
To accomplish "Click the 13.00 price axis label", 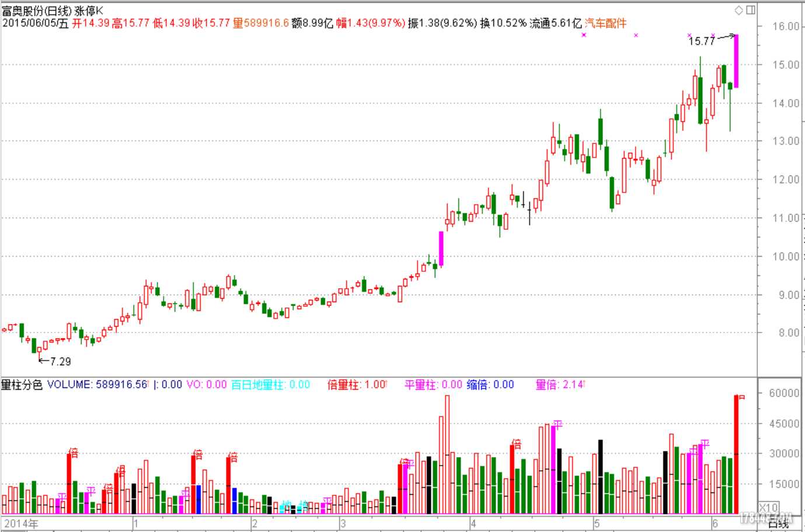I will coord(786,141).
